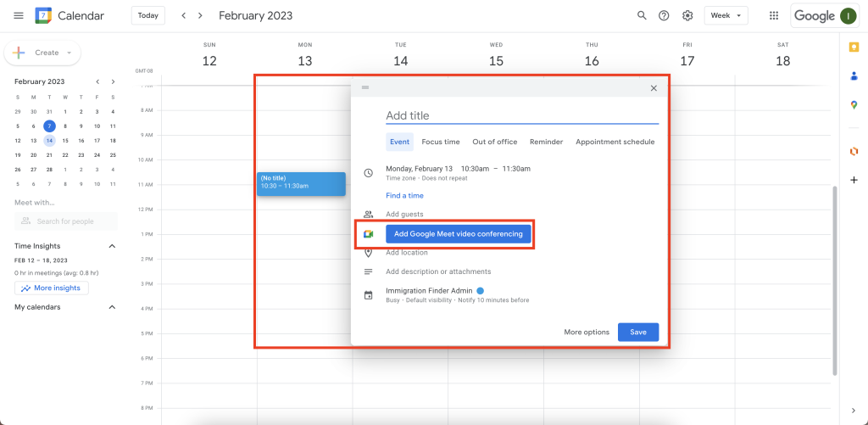868x425 pixels.
Task: Open Google Maps in side panel
Action: (854, 104)
